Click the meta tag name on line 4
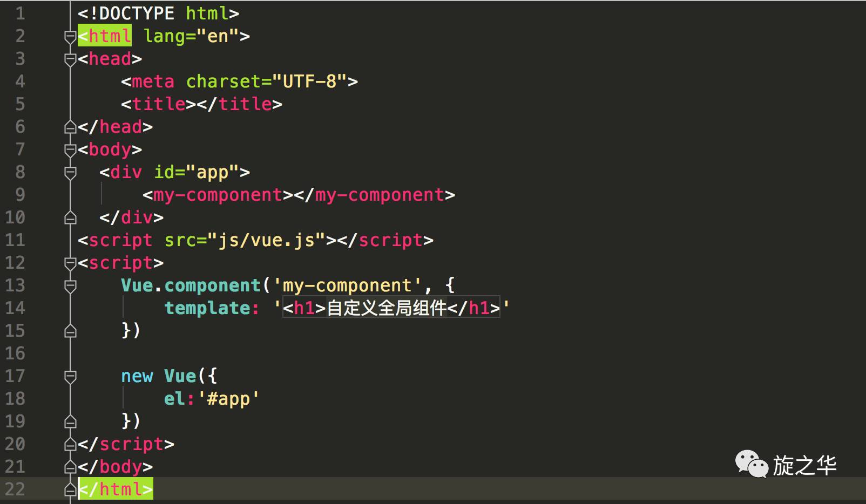This screenshot has width=866, height=504. [x=153, y=81]
